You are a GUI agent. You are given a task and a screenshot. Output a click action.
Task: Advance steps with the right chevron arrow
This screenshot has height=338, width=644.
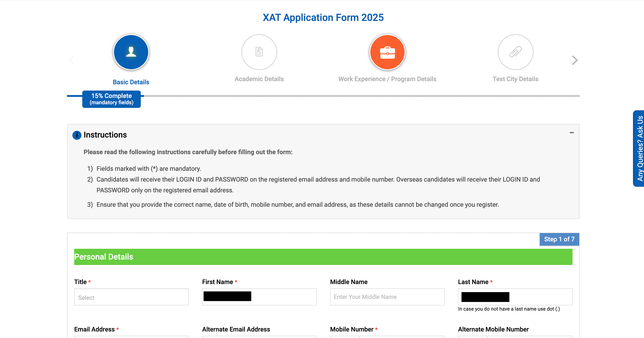click(x=575, y=60)
